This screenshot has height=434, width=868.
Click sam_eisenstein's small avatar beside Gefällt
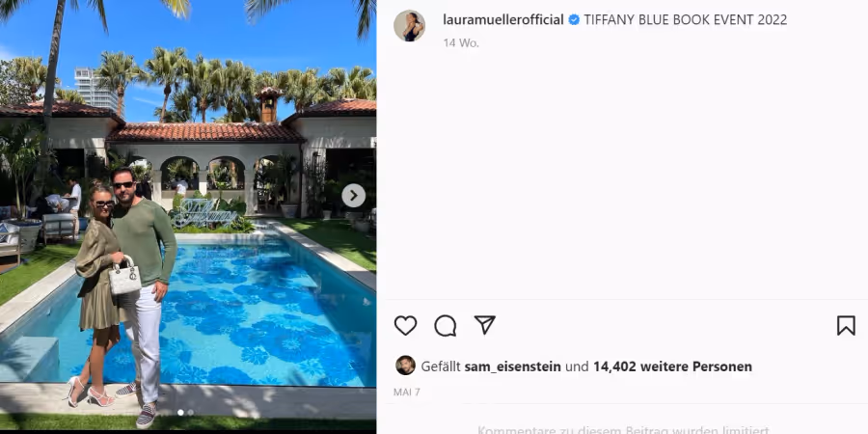(405, 366)
